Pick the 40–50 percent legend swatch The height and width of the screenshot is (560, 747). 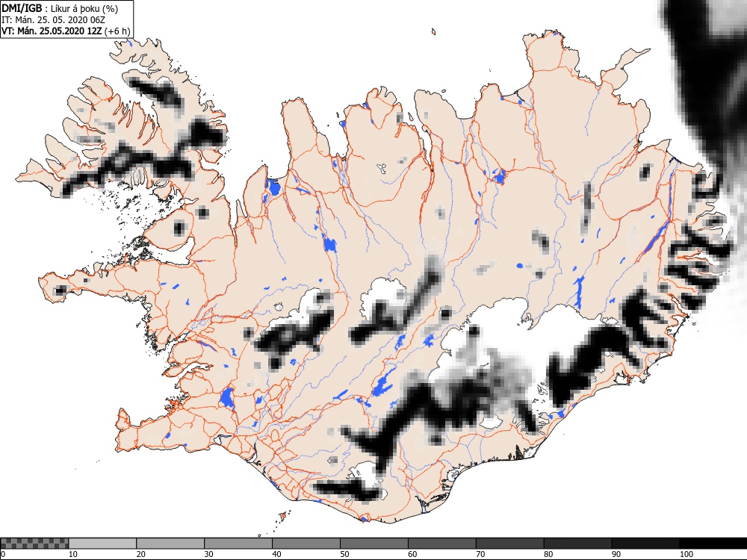pos(306,544)
